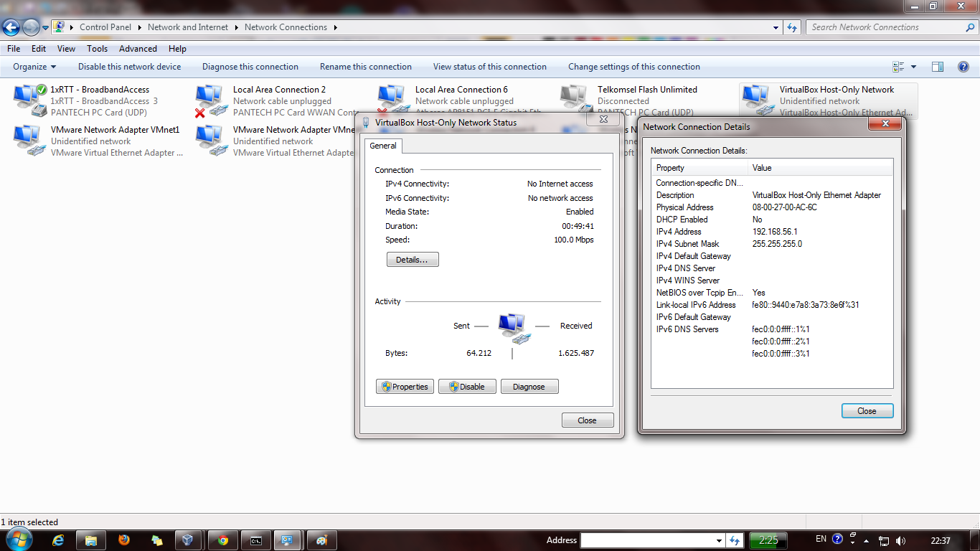Open the Explorer help icon
The image size is (980, 551).
963,67
